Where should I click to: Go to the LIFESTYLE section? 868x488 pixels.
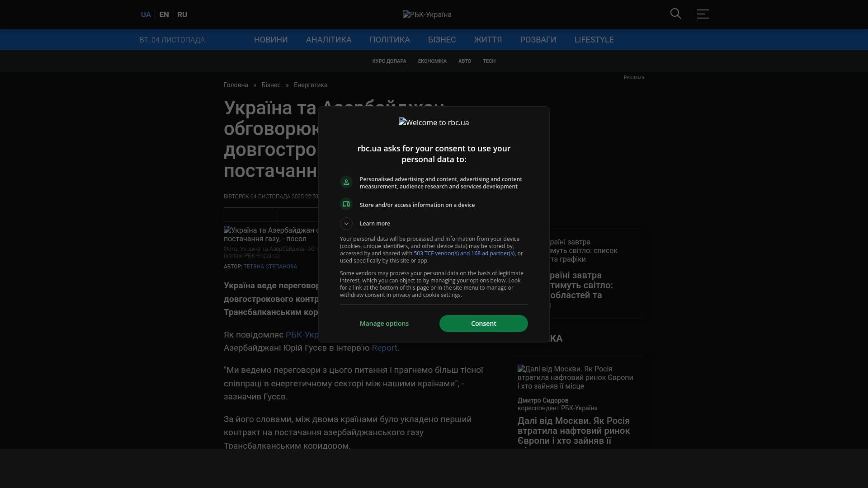point(594,40)
